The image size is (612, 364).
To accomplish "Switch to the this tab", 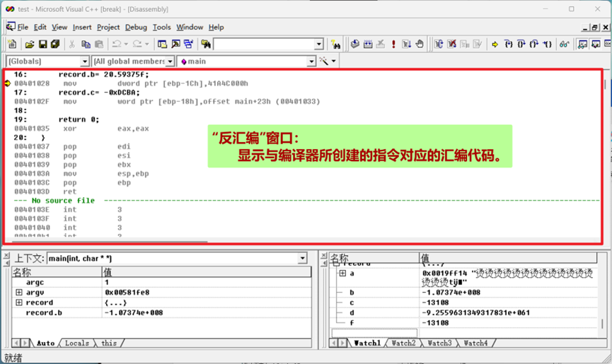I will click(x=109, y=343).
